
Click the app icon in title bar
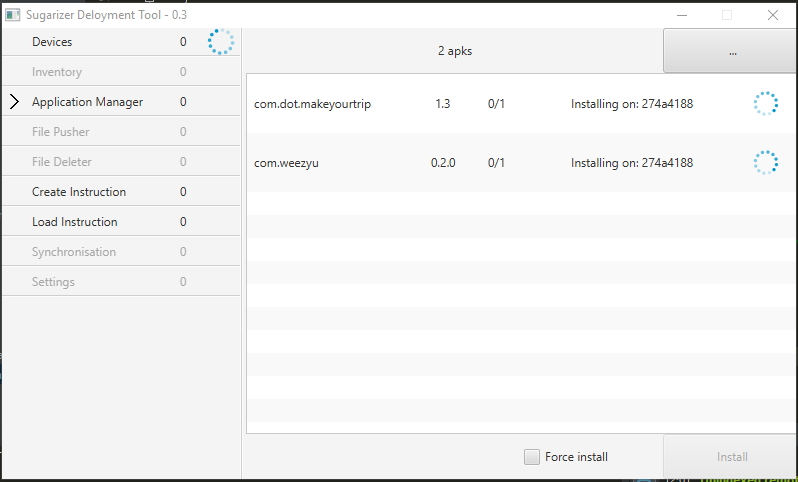pyautogui.click(x=13, y=15)
